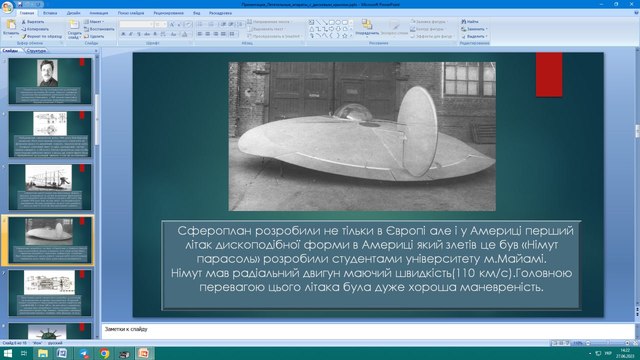Toggle bold text formatting
640x360 pixels.
123,34
